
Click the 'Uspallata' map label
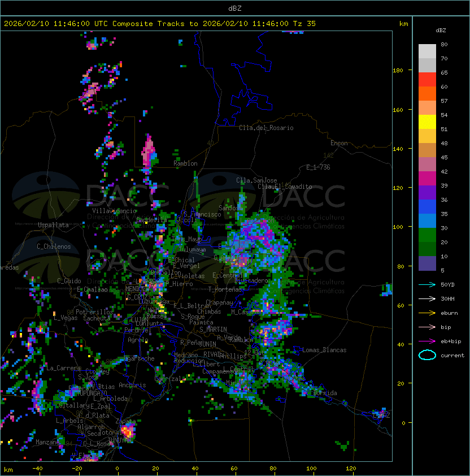[x=53, y=225]
